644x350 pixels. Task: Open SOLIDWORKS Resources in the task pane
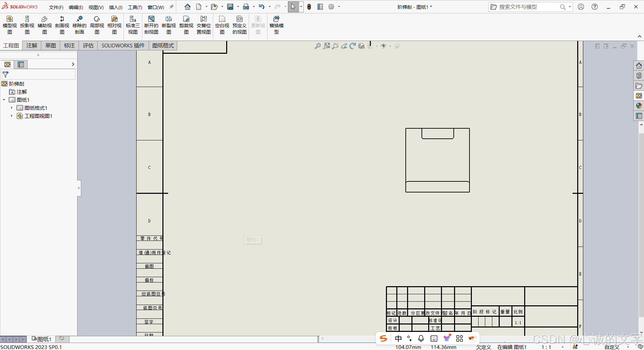[639, 65]
